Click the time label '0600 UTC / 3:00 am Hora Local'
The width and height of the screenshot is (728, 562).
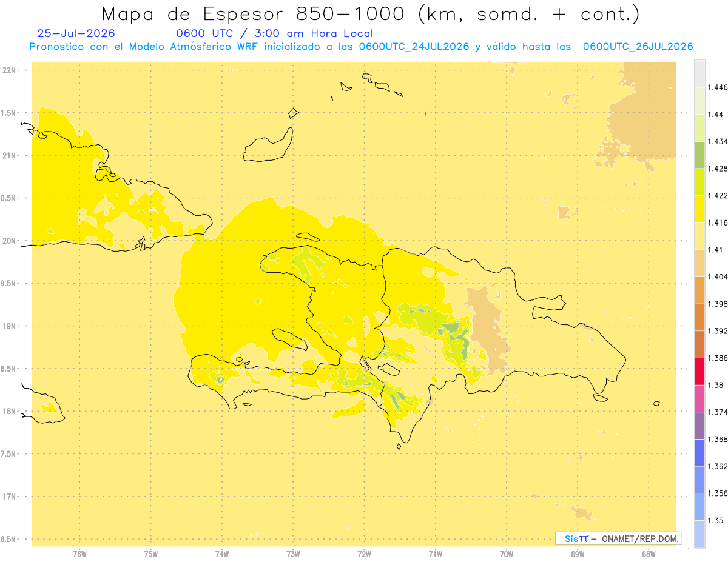pyautogui.click(x=275, y=34)
